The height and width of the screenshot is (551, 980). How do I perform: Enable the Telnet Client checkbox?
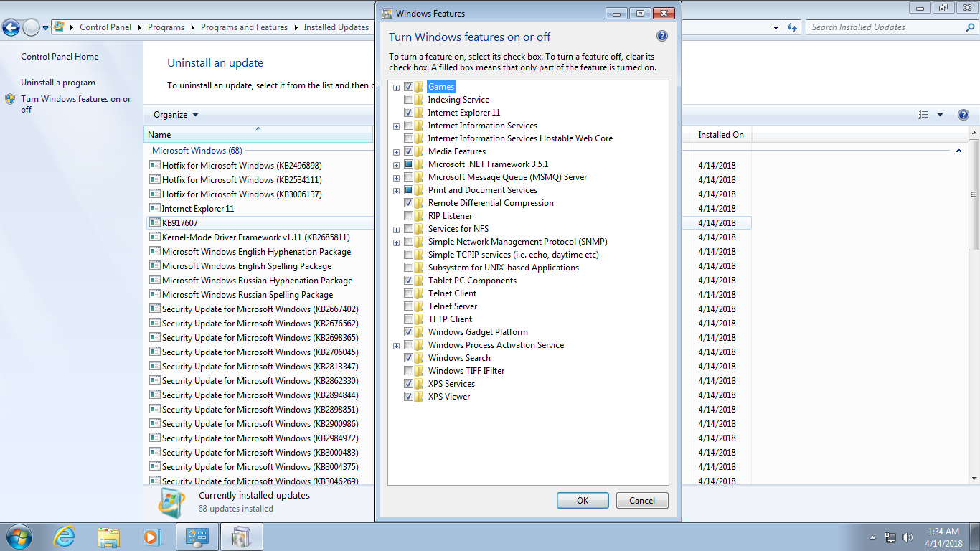(408, 293)
